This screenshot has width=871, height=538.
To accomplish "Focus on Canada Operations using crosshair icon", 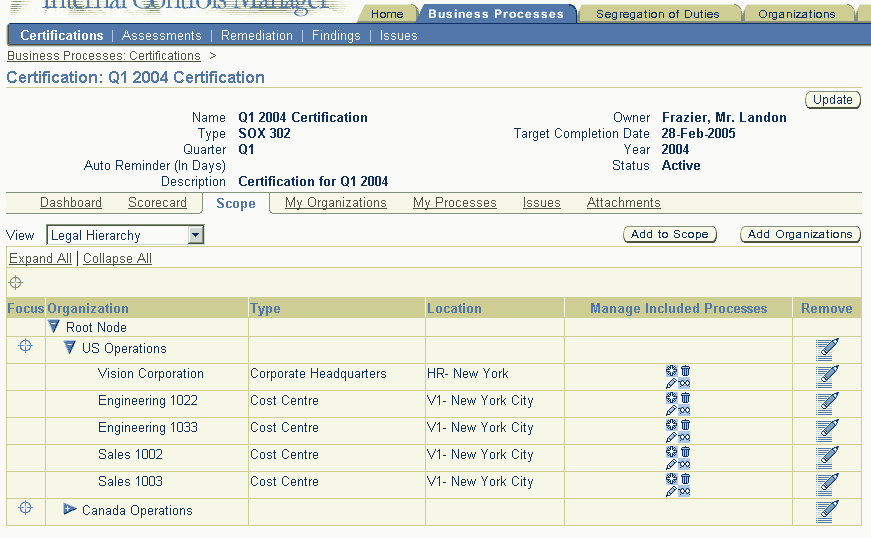I will 25,507.
